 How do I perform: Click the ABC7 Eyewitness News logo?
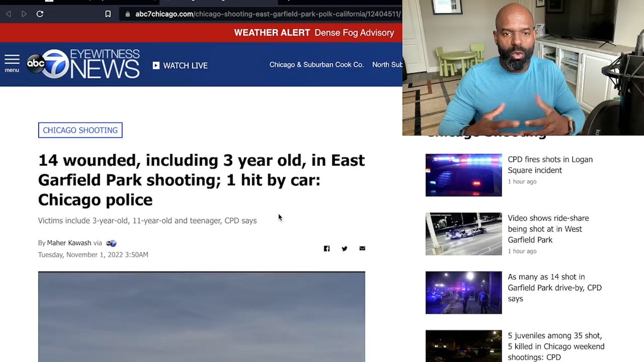(83, 64)
